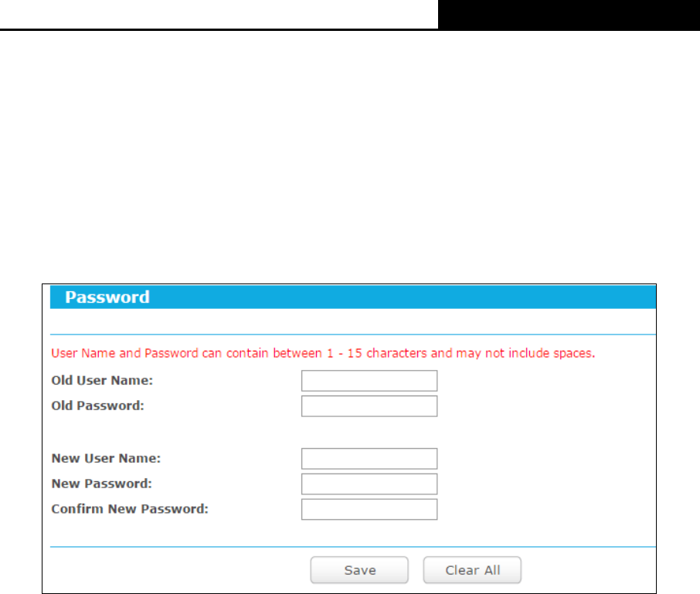
Task: Focus the Old User Name text box
Action: pyautogui.click(x=369, y=381)
